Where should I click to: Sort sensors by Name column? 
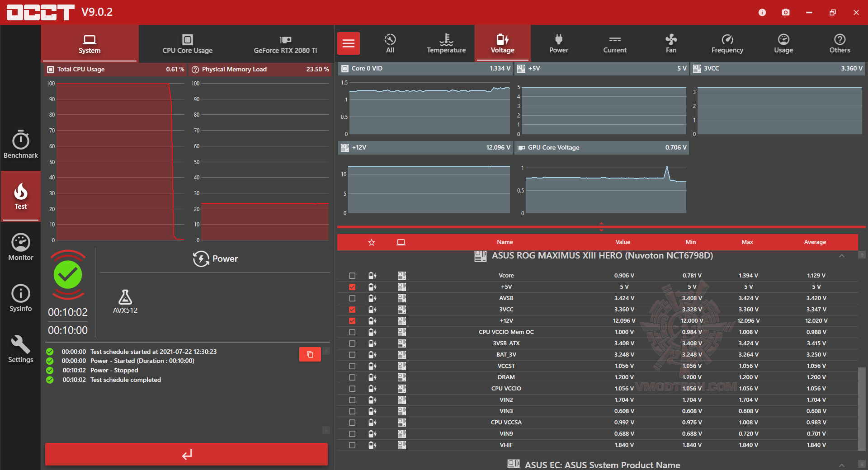tap(505, 242)
